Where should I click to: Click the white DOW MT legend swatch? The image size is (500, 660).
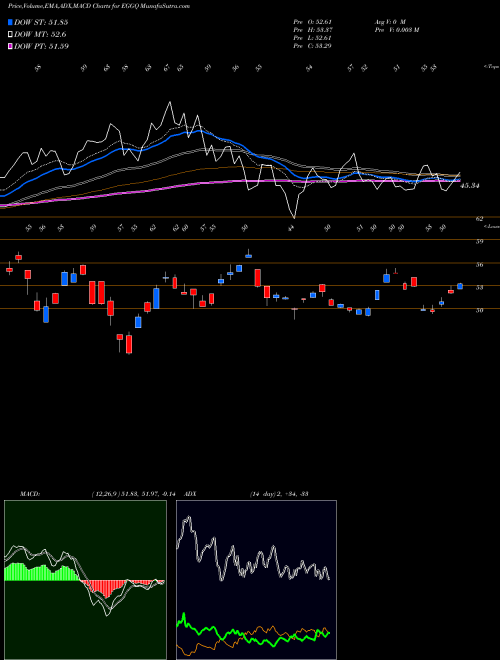[11, 35]
